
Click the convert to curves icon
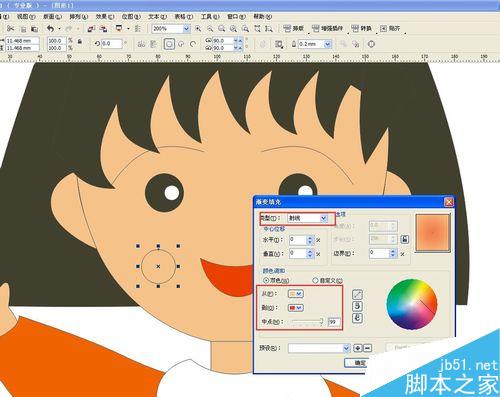point(371,44)
